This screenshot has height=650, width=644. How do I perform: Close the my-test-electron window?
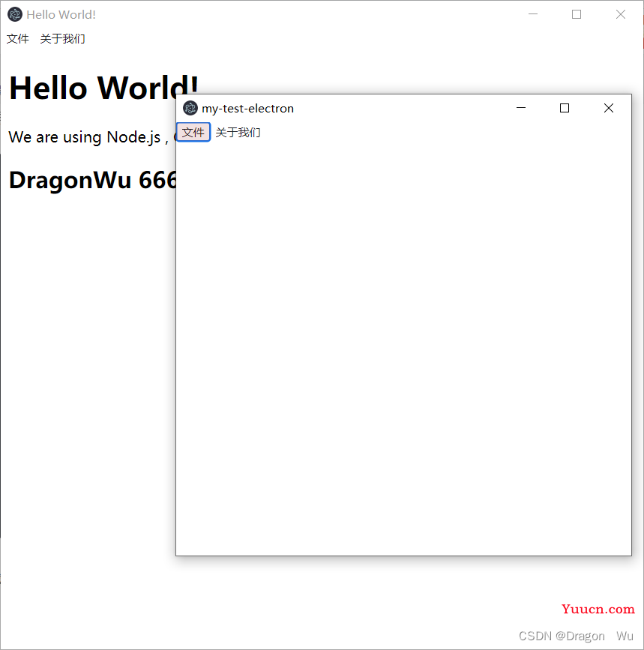point(608,108)
